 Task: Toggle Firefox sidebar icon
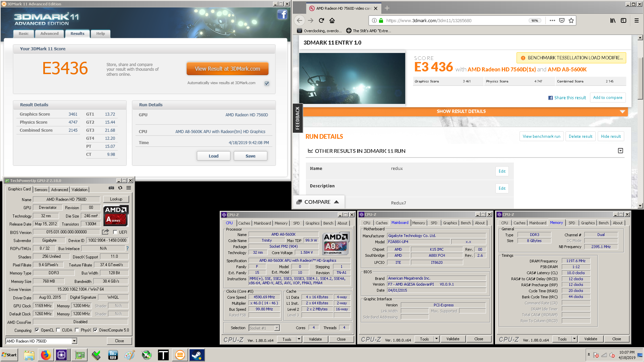[x=624, y=20]
